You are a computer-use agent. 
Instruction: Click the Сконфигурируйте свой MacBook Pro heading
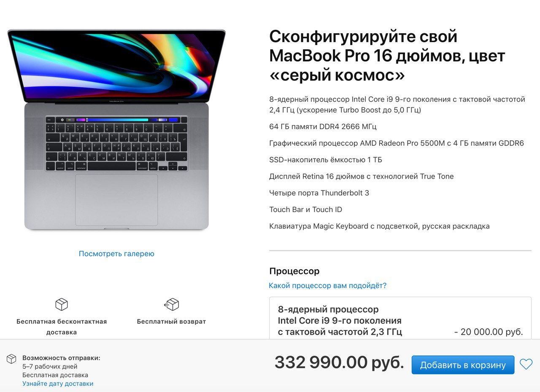(387, 56)
